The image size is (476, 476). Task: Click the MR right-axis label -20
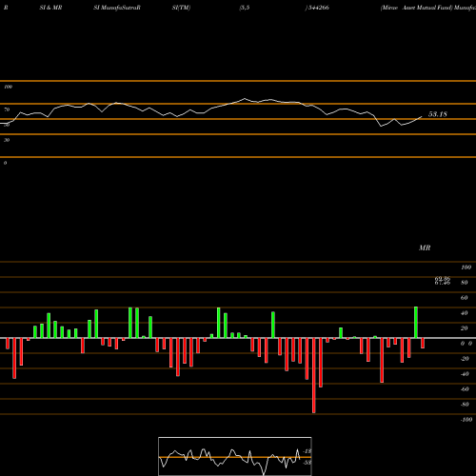(x=465, y=359)
